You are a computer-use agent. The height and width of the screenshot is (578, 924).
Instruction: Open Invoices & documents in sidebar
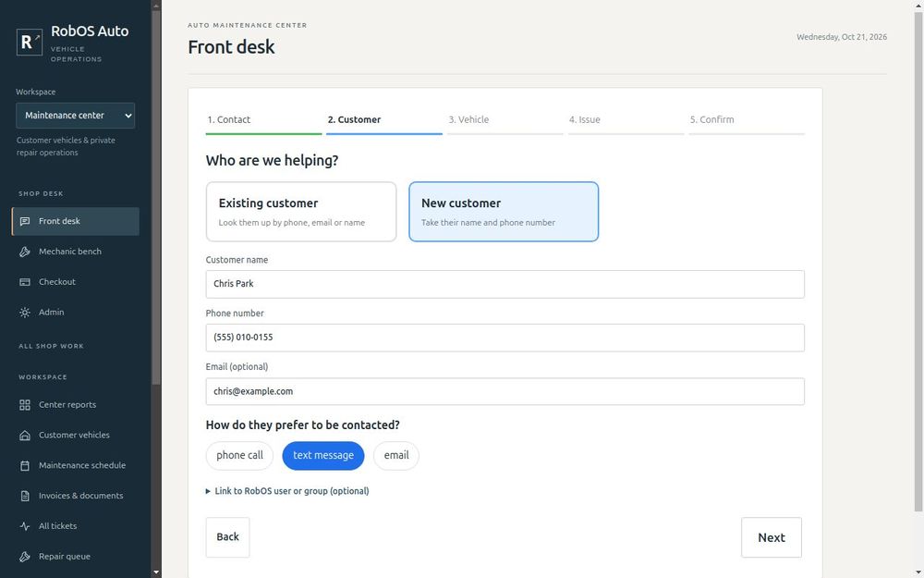click(76, 496)
